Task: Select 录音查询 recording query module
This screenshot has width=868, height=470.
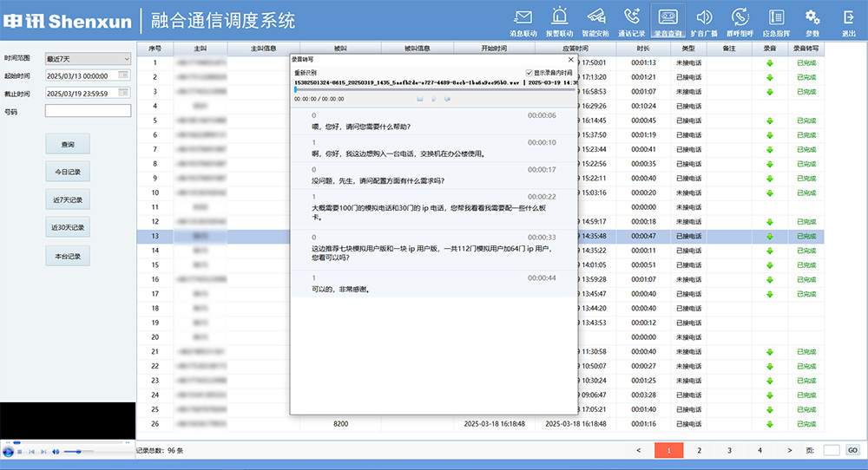Action: tap(667, 23)
